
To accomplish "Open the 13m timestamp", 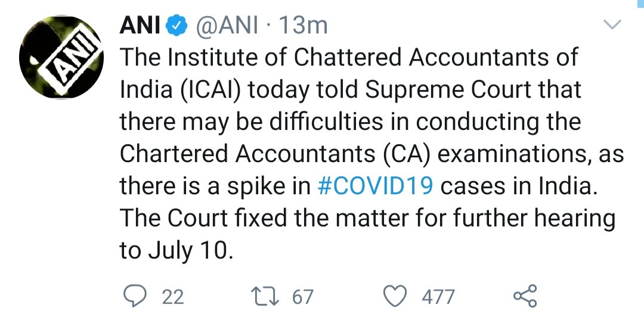I will pyautogui.click(x=303, y=26).
